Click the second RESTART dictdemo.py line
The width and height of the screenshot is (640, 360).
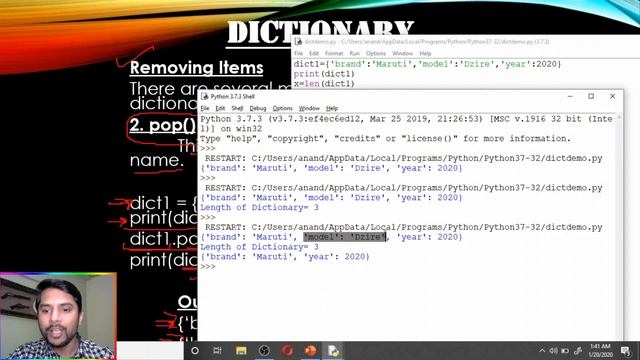pyautogui.click(x=404, y=188)
